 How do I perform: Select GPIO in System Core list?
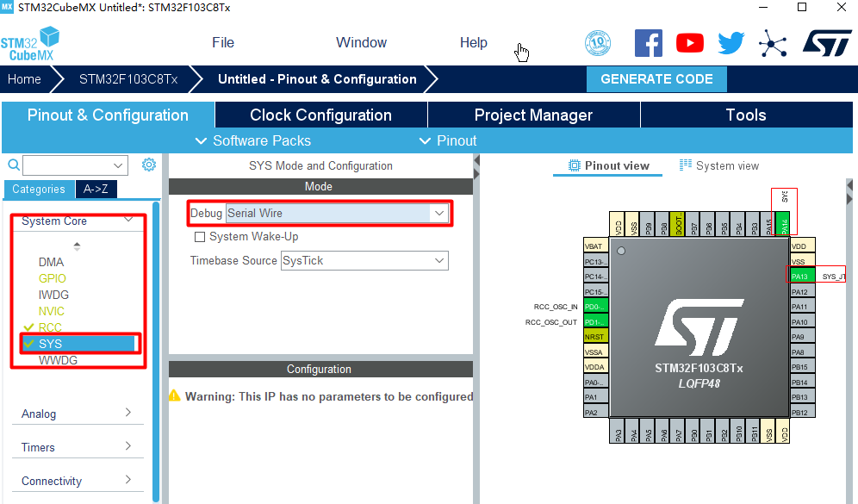(52, 278)
